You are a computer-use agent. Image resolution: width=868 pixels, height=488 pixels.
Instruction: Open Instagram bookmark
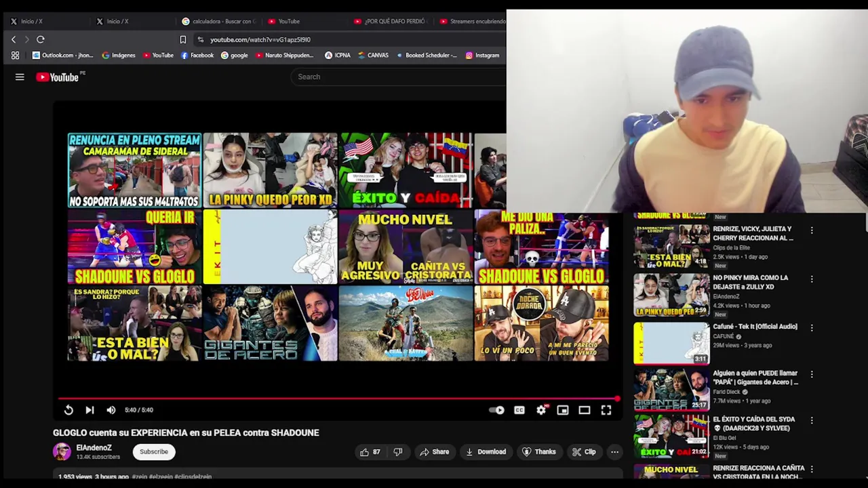[x=482, y=56]
